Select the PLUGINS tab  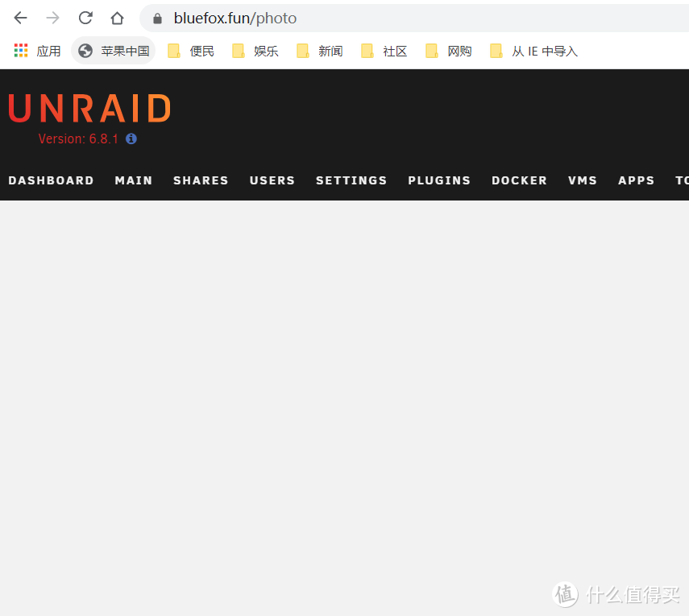(x=439, y=180)
